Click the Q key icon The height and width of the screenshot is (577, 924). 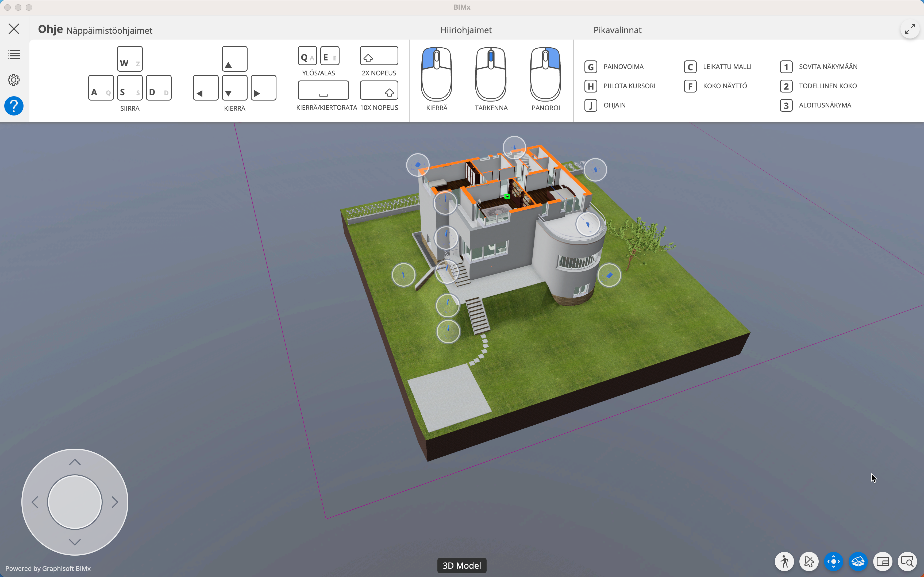(307, 56)
